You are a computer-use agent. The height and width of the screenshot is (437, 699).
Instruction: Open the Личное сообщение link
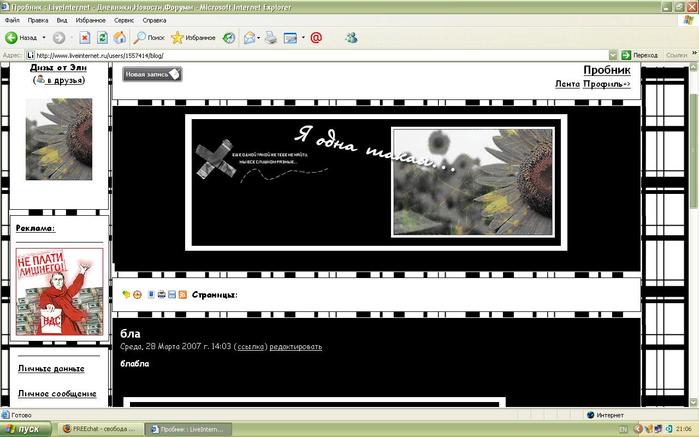pyautogui.click(x=57, y=394)
